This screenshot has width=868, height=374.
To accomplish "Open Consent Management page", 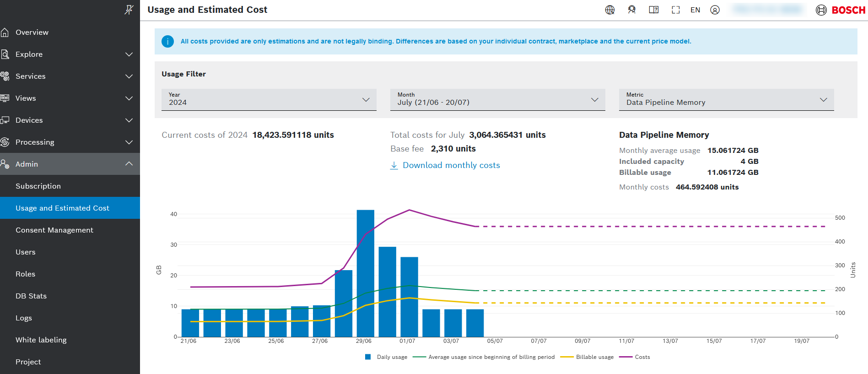I will (x=54, y=230).
